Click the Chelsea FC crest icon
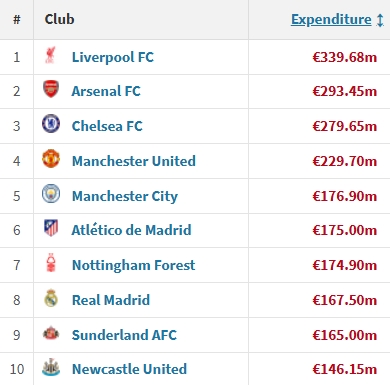This screenshot has height=385, width=390. (51, 124)
